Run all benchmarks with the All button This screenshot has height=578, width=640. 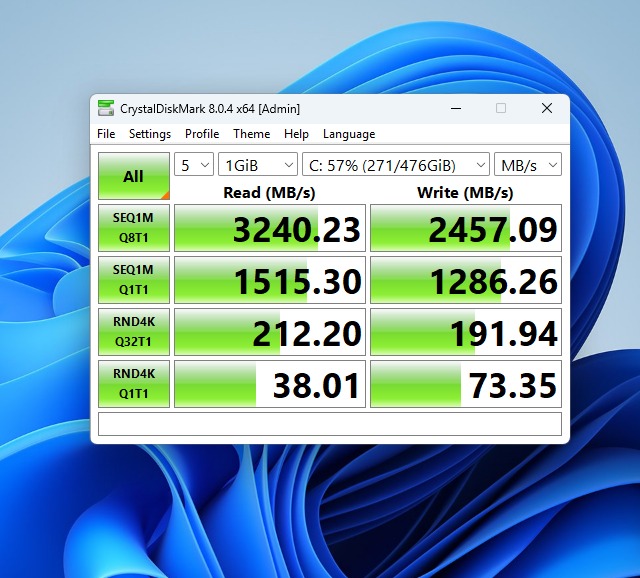[x=133, y=176]
